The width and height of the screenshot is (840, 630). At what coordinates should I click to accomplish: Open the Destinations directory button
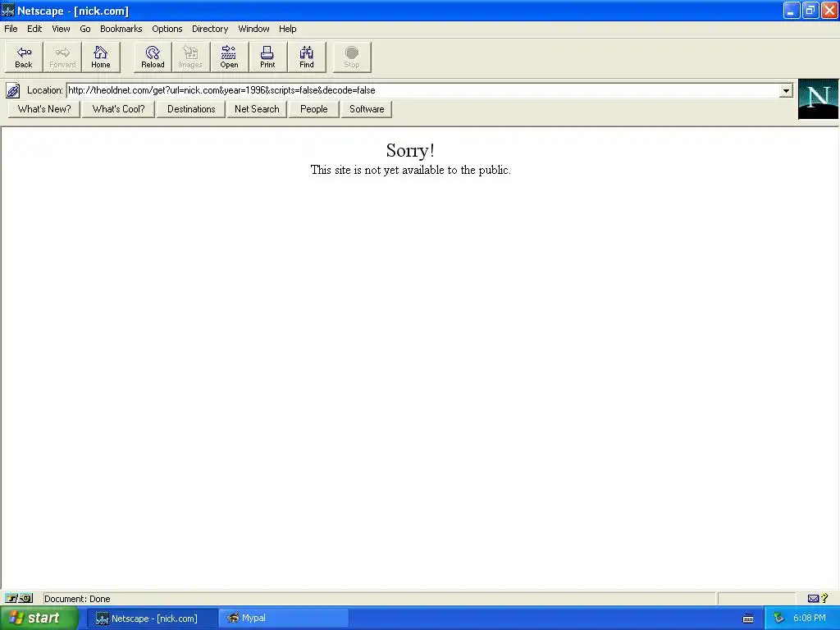coord(190,109)
